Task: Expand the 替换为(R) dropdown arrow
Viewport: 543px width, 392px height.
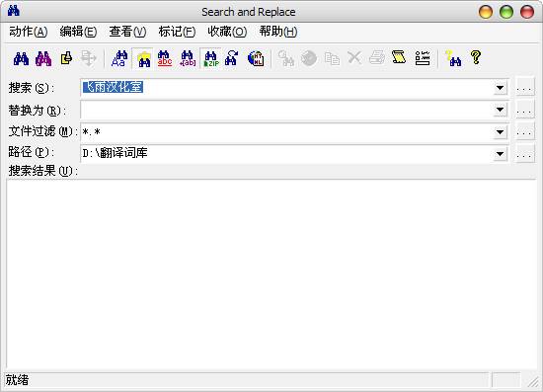Action: 500,110
